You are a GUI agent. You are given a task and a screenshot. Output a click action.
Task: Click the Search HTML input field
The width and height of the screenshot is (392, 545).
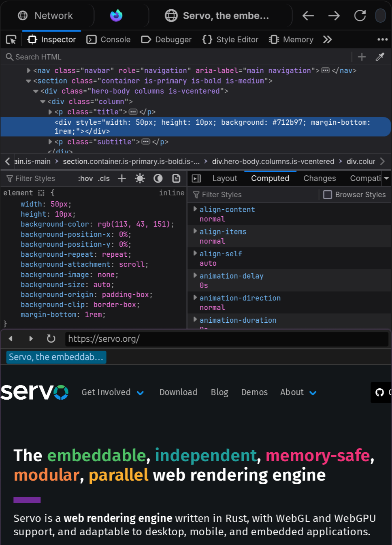pos(178,57)
